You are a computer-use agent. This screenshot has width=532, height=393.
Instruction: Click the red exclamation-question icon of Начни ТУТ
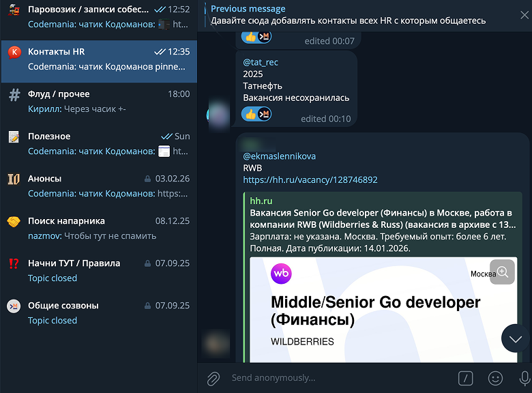14,263
